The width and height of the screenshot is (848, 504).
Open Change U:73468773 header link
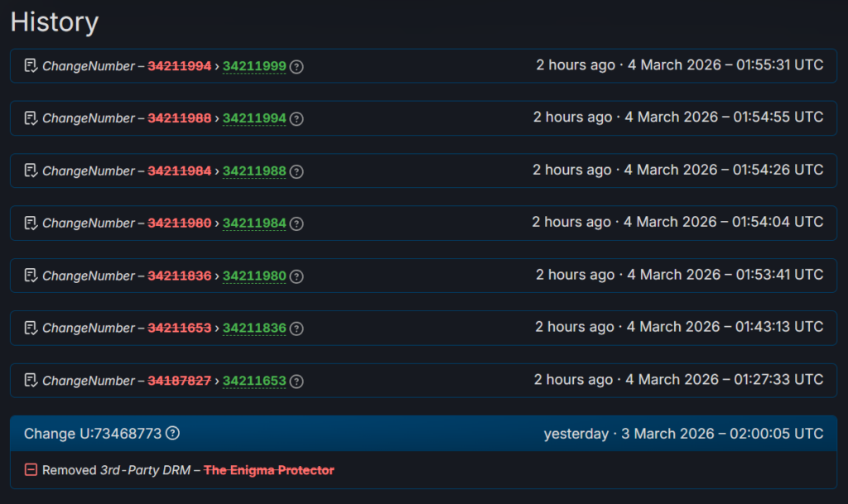coord(93,434)
